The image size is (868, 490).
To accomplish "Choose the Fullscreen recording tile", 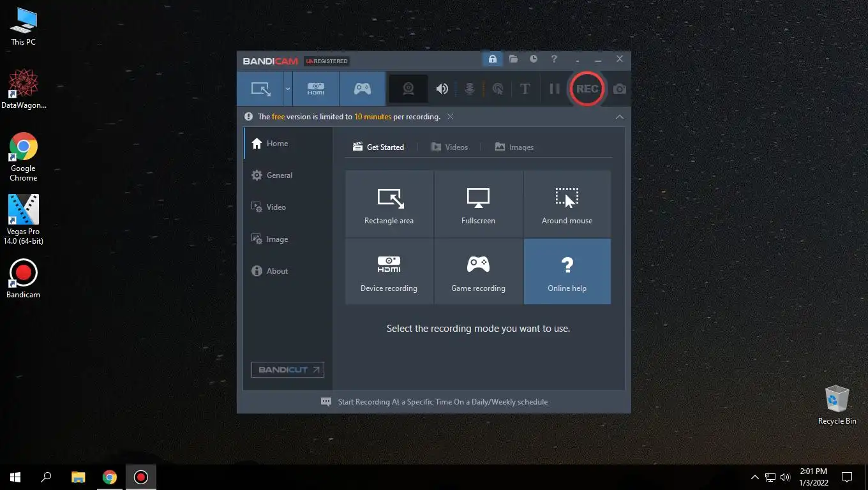I will 478,204.
